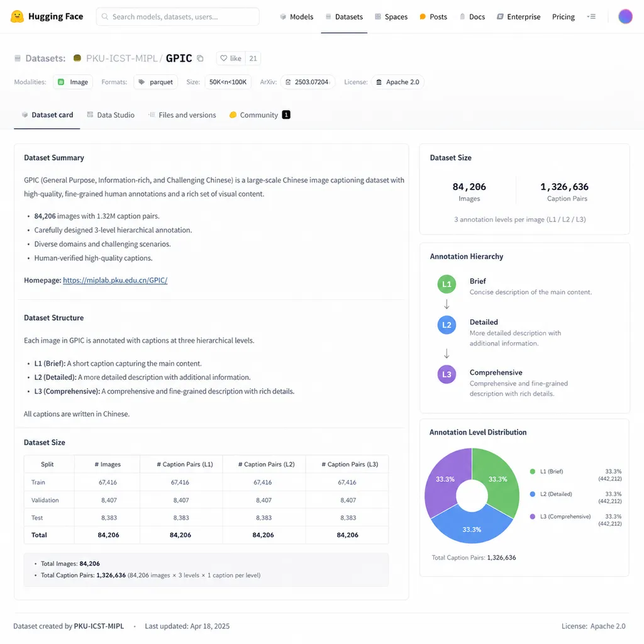Open the ArXiv 2503.07204 paper tag

point(308,82)
